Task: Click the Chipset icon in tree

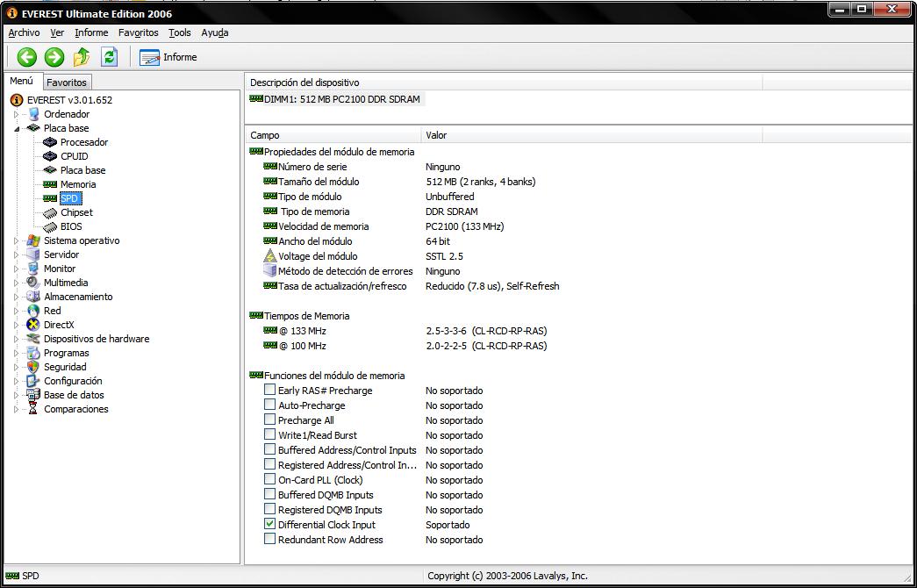Action: [50, 212]
